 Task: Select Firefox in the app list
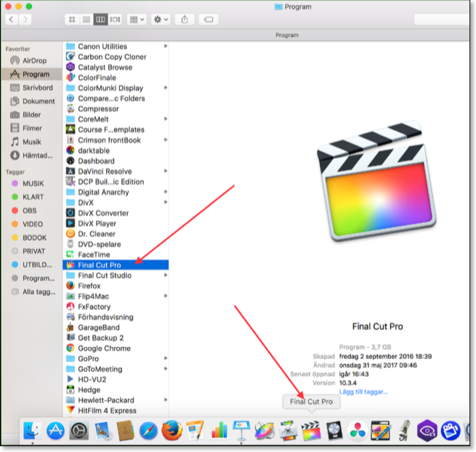[x=116, y=286]
